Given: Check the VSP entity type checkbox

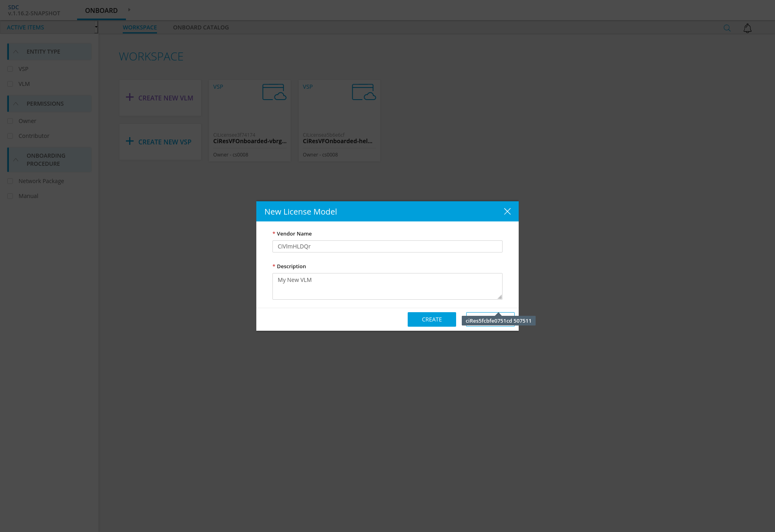Looking at the screenshot, I should tap(10, 69).
